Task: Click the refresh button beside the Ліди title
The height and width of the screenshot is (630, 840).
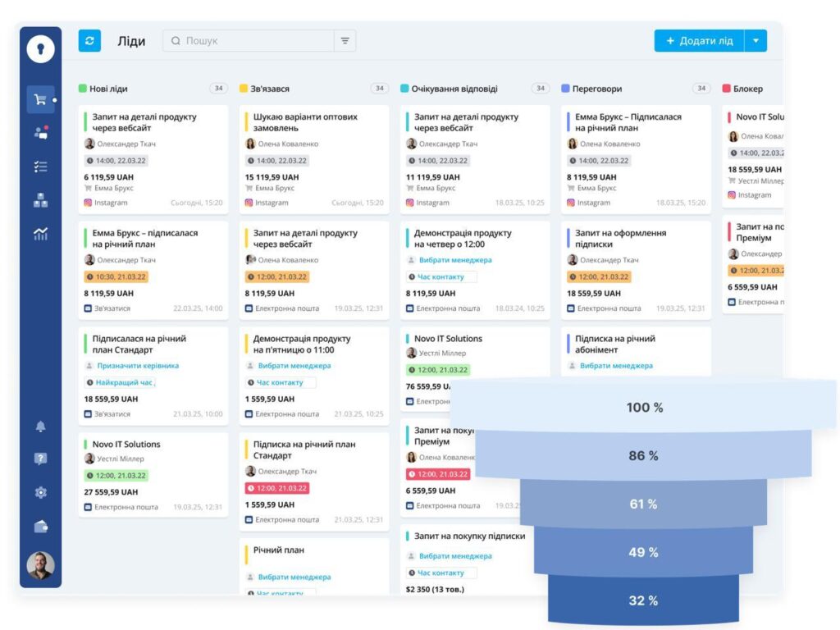Action: tap(89, 40)
